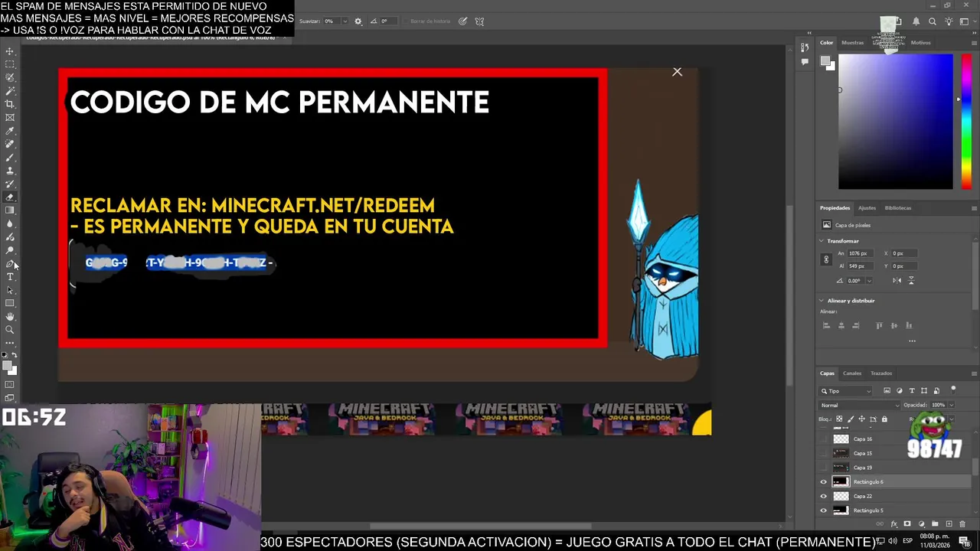Close the CODIGO DE MC overlay with X
The width and height of the screenshot is (980, 551).
(677, 72)
